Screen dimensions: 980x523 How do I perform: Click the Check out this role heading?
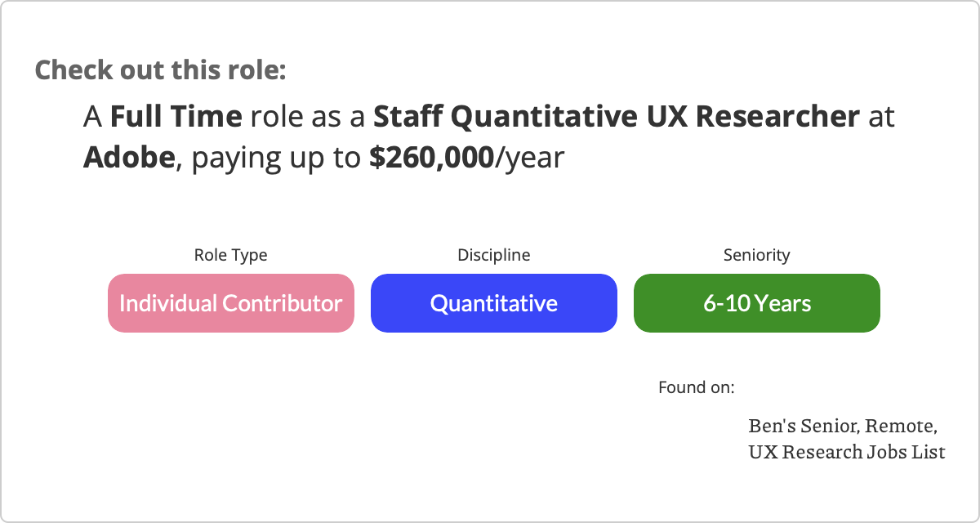[160, 69]
